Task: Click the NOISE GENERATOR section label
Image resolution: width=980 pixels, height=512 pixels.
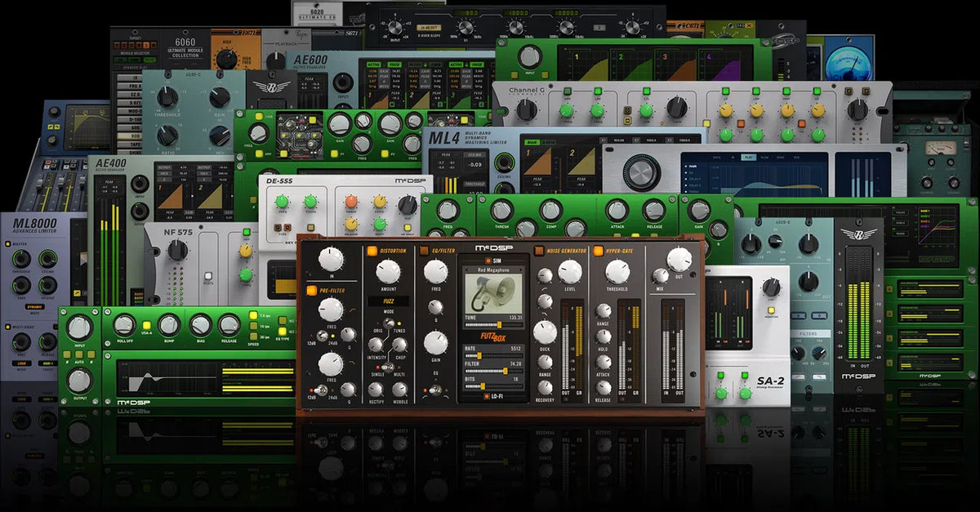Action: [566, 252]
